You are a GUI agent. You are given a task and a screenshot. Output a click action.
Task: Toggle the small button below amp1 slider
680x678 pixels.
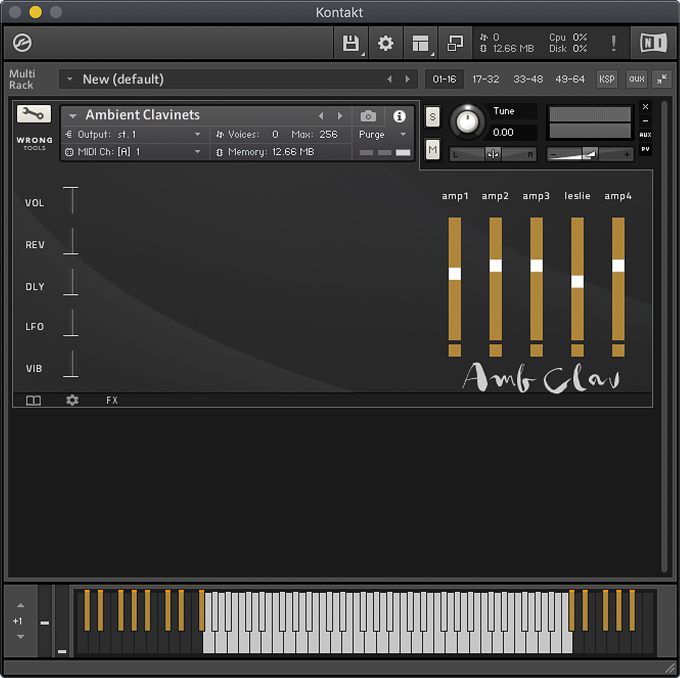[x=455, y=350]
